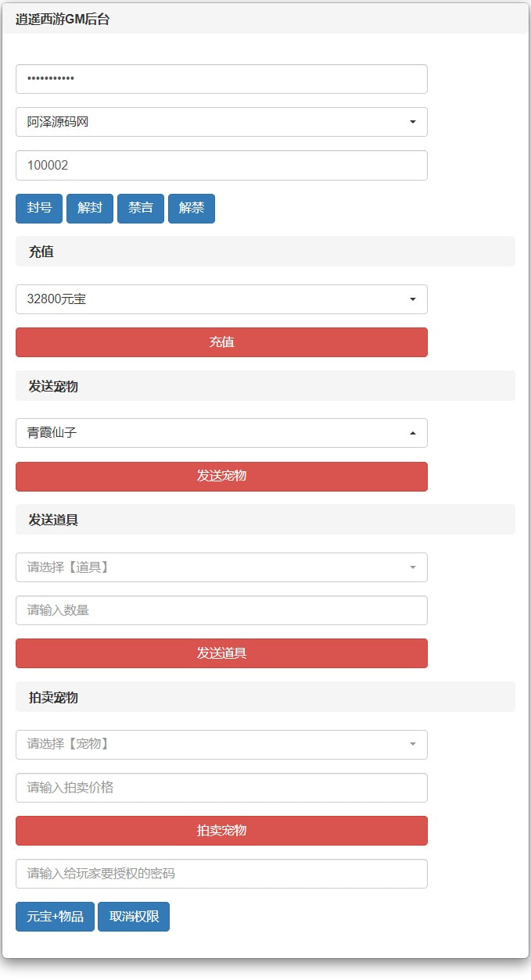Screen dimensions: 531x980
Task: Expand the 请选择【宠物】 auction pet dropdown
Action: 221,744
